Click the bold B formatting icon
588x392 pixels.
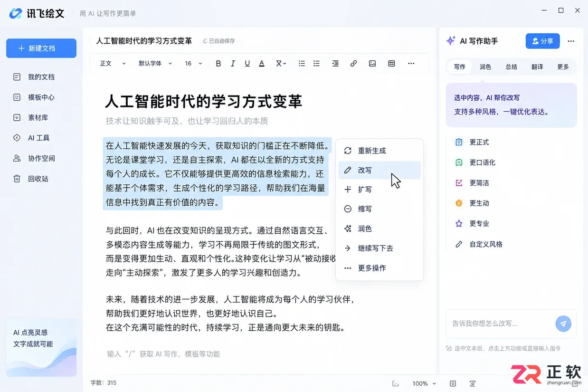point(218,64)
